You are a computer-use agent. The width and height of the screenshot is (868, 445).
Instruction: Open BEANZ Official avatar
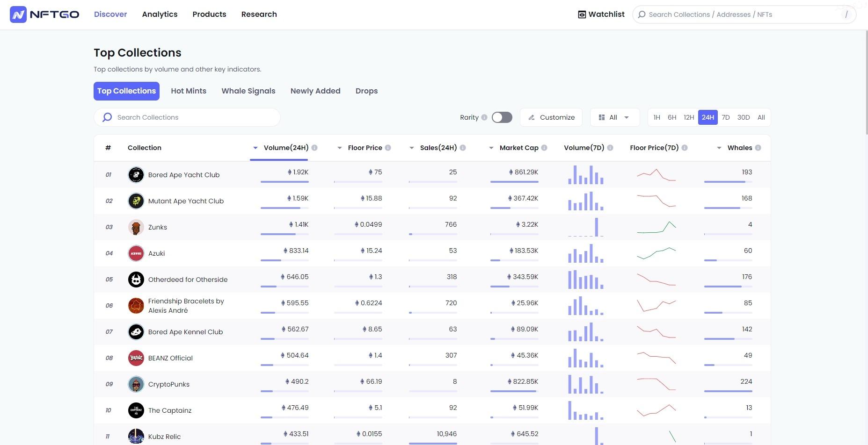(136, 358)
